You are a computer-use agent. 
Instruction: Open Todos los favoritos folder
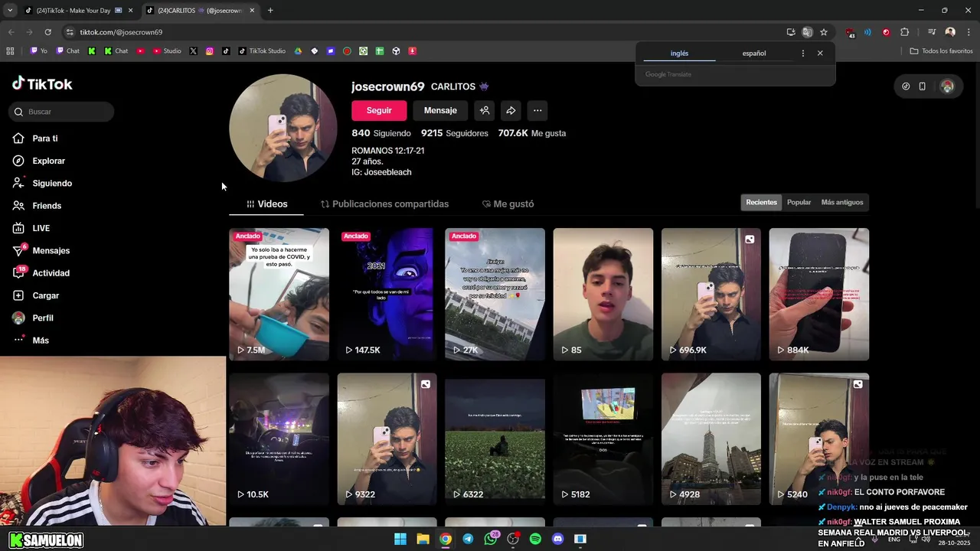pos(941,51)
